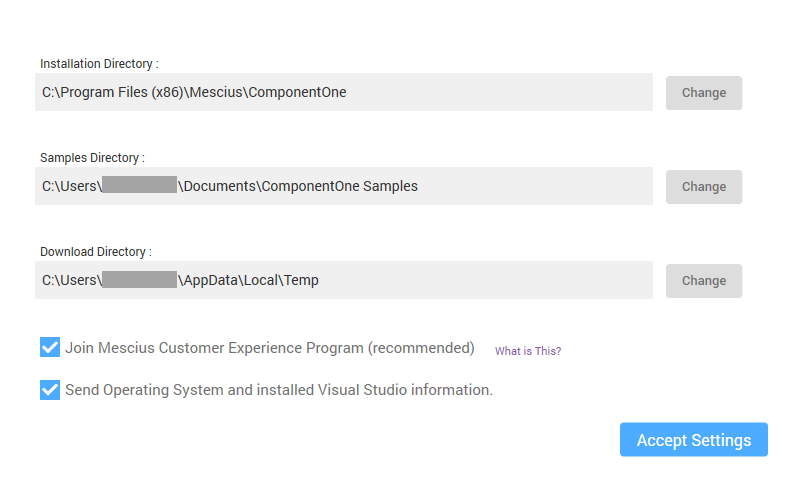This screenshot has width=812, height=481.
Task: Toggle Send Operating System information checkbox
Action: [50, 390]
